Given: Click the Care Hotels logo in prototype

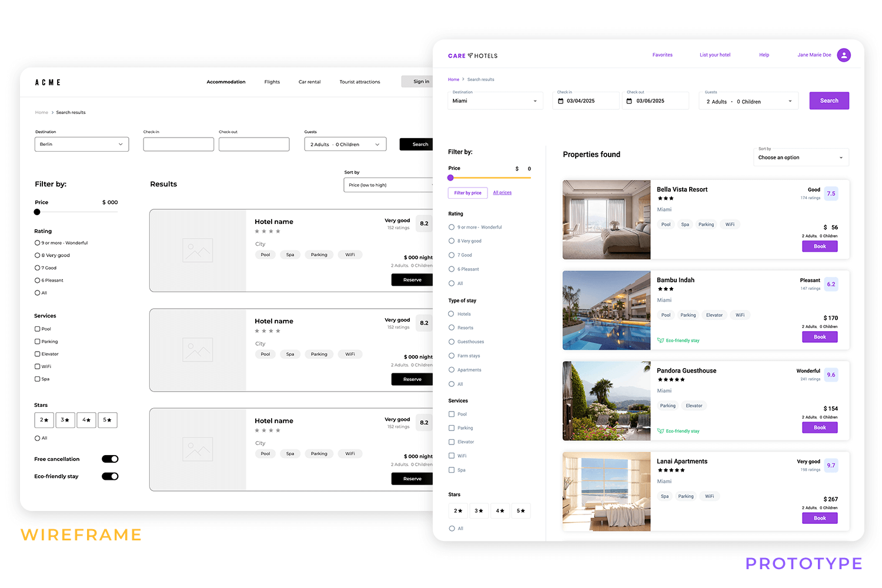Looking at the screenshot, I should pos(473,56).
